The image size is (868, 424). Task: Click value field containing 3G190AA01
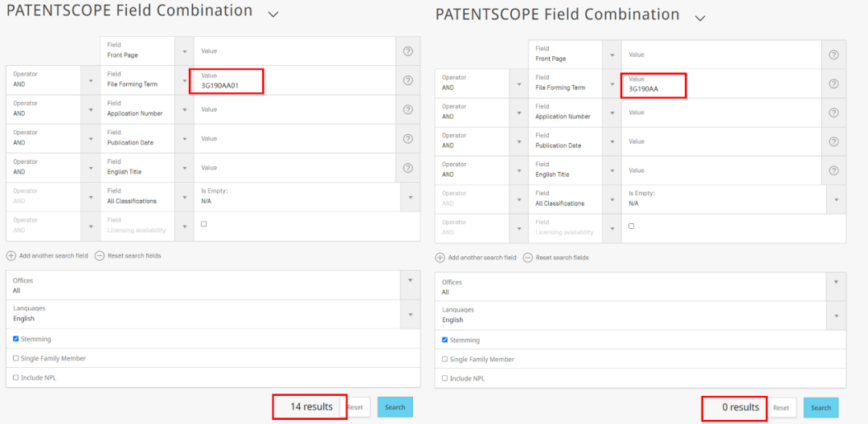coord(295,80)
